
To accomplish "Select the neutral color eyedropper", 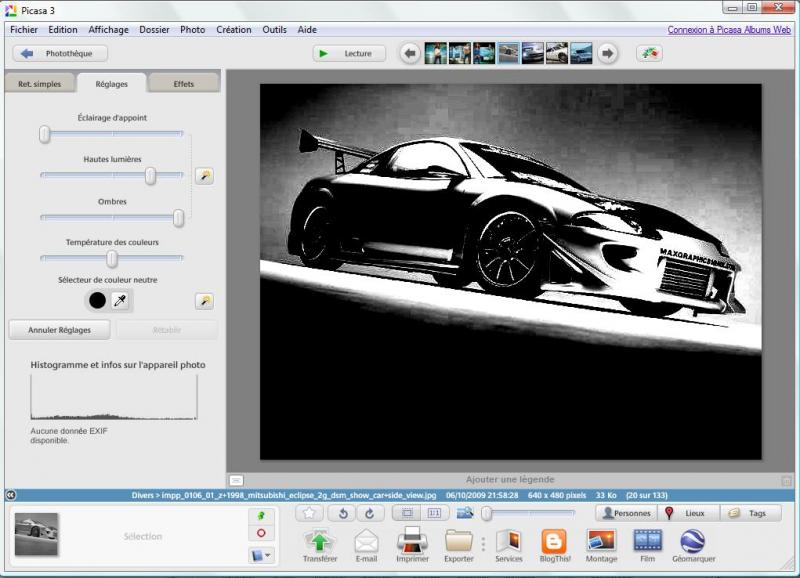I will coord(120,300).
